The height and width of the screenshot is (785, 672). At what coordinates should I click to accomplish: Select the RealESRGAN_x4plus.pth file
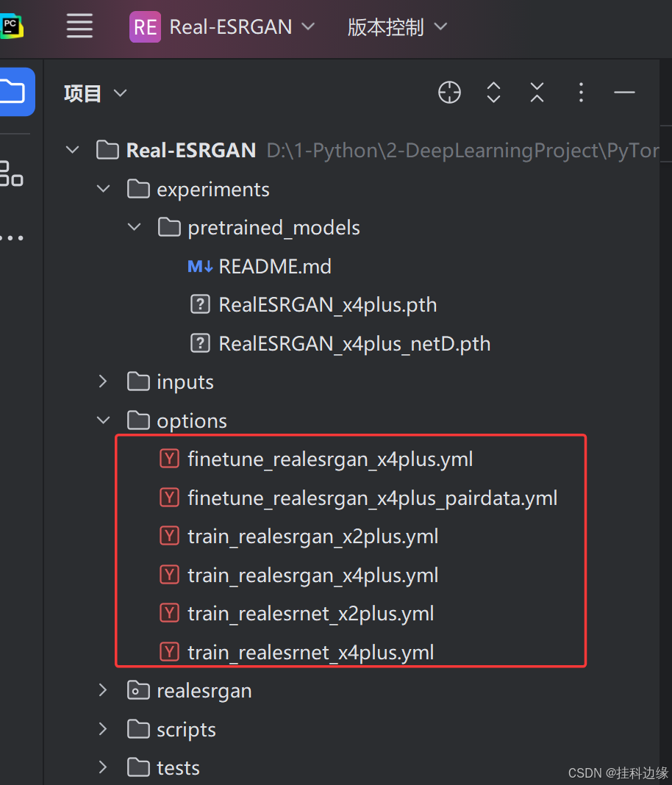tap(327, 304)
